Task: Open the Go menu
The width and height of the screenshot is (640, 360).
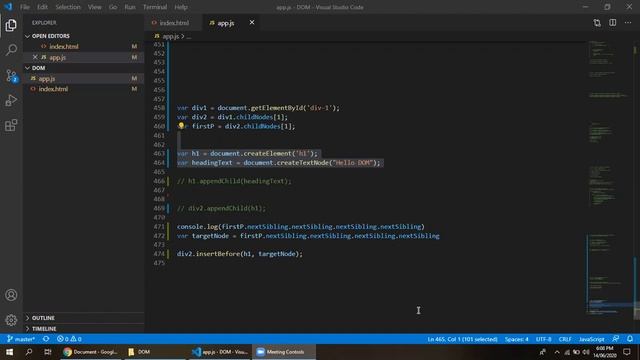Action: coord(113,7)
